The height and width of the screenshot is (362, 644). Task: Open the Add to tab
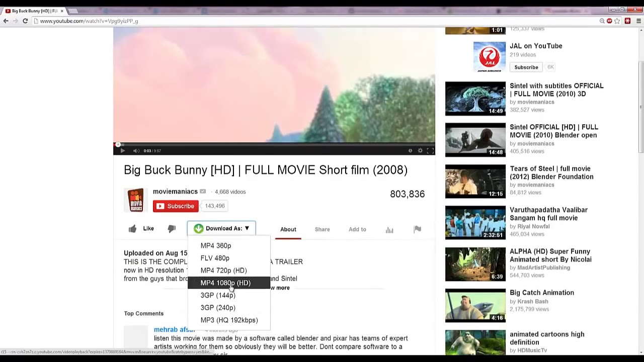click(357, 229)
